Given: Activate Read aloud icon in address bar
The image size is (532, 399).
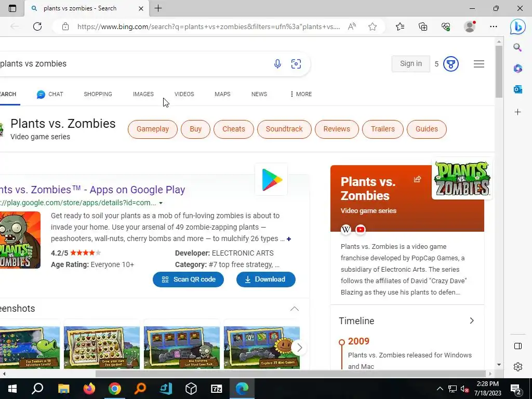Looking at the screenshot, I should point(352,26).
